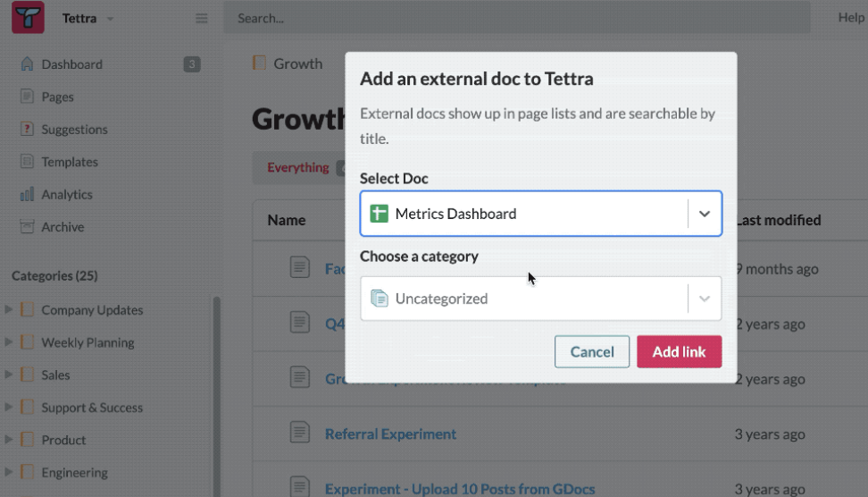Click the Categories (25) heading
868x497 pixels.
[54, 276]
